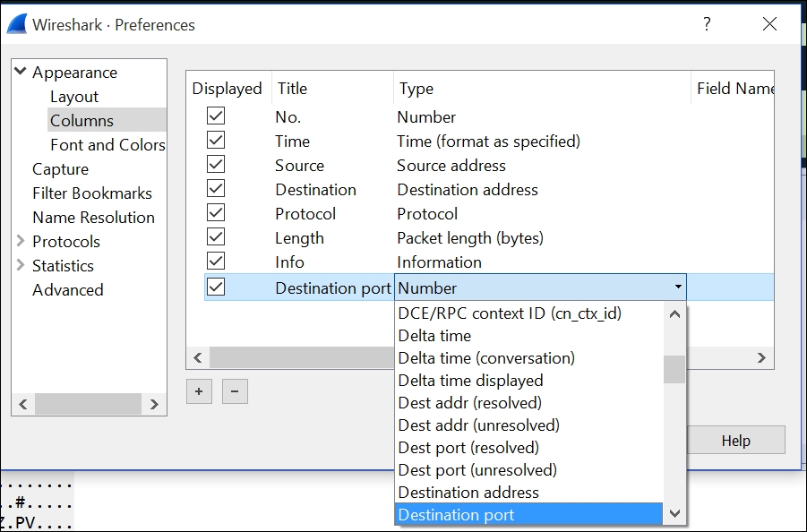807x532 pixels.
Task: Open Name Resolution preferences
Action: (93, 218)
